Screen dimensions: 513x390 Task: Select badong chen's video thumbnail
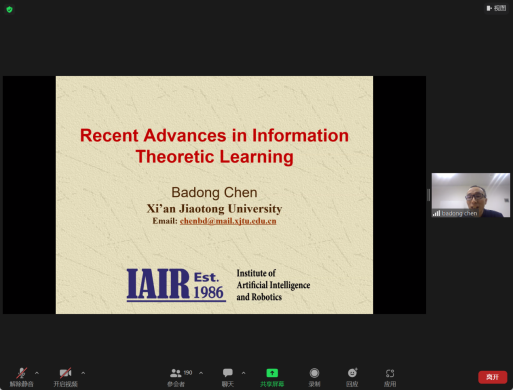471,195
